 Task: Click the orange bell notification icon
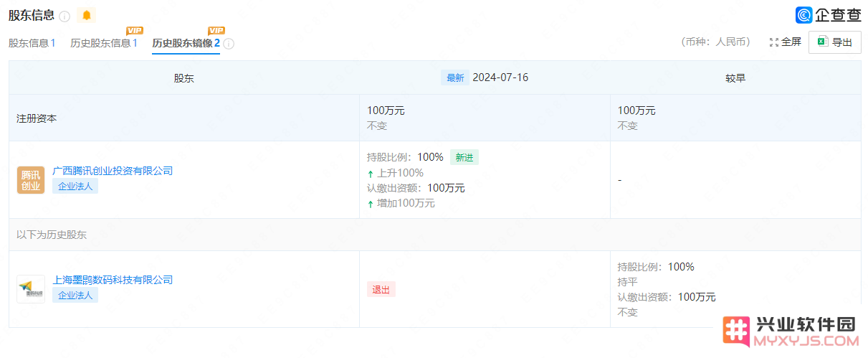tap(87, 15)
